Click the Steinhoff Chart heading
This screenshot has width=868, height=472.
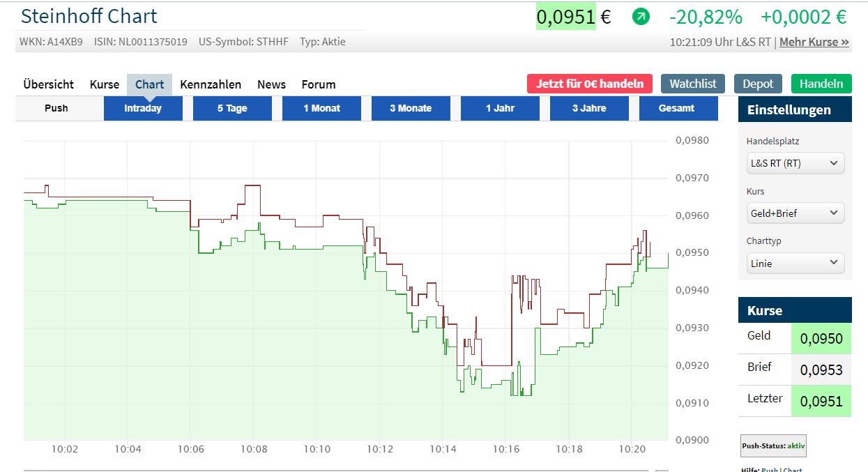89,16
